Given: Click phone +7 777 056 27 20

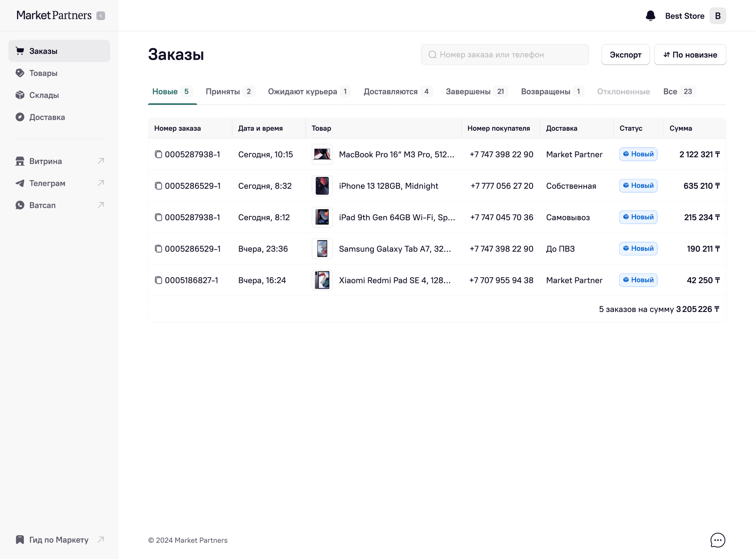Looking at the screenshot, I should coord(502,186).
